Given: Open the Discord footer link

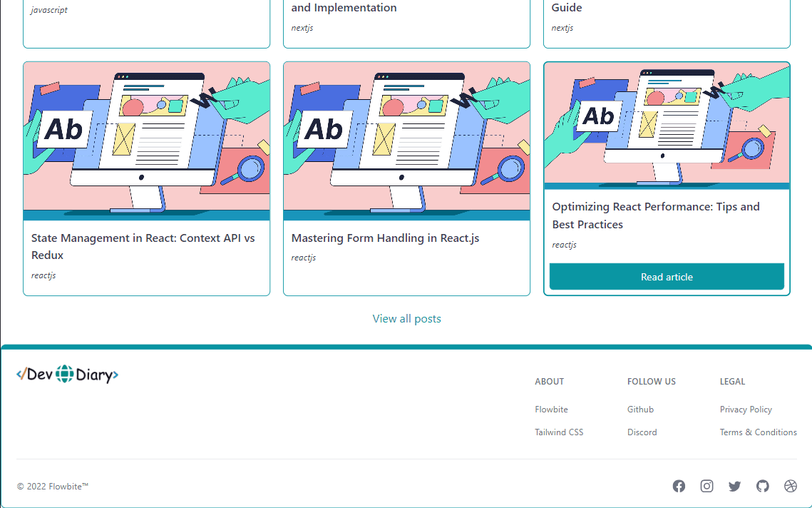Looking at the screenshot, I should tap(642, 432).
